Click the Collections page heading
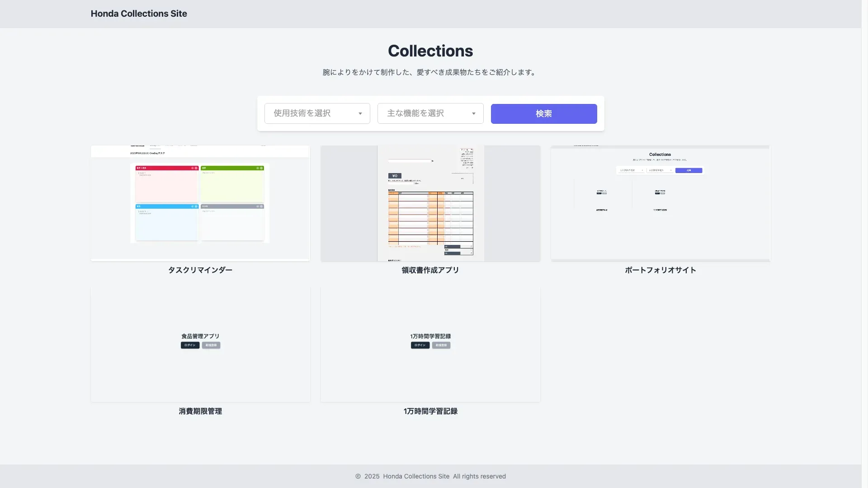The width and height of the screenshot is (868, 488). (430, 51)
